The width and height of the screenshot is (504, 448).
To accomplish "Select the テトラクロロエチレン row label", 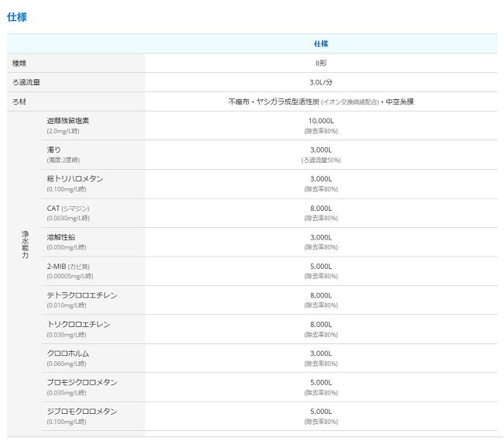I will 81,295.
